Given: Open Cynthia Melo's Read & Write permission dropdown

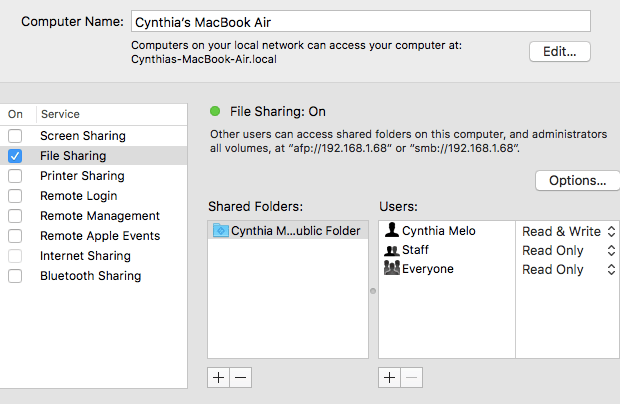Looking at the screenshot, I should point(568,231).
